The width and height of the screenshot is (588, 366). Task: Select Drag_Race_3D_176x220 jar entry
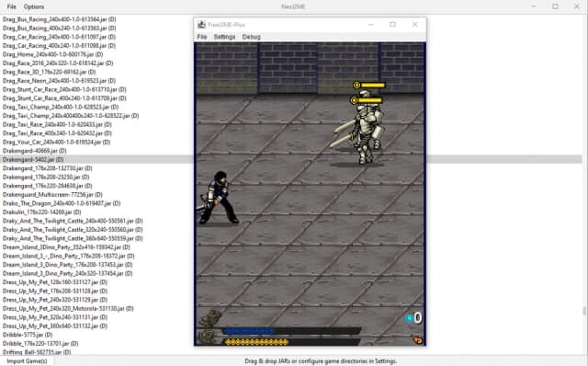(49, 72)
